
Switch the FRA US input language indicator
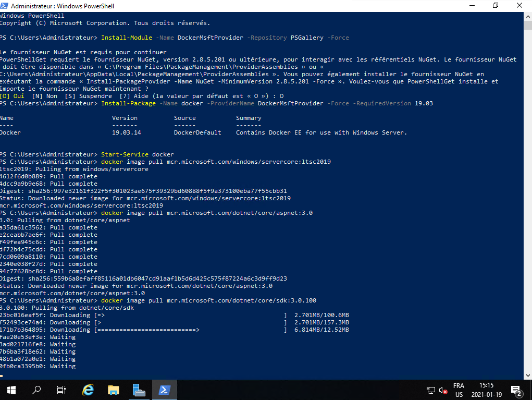pos(459,390)
